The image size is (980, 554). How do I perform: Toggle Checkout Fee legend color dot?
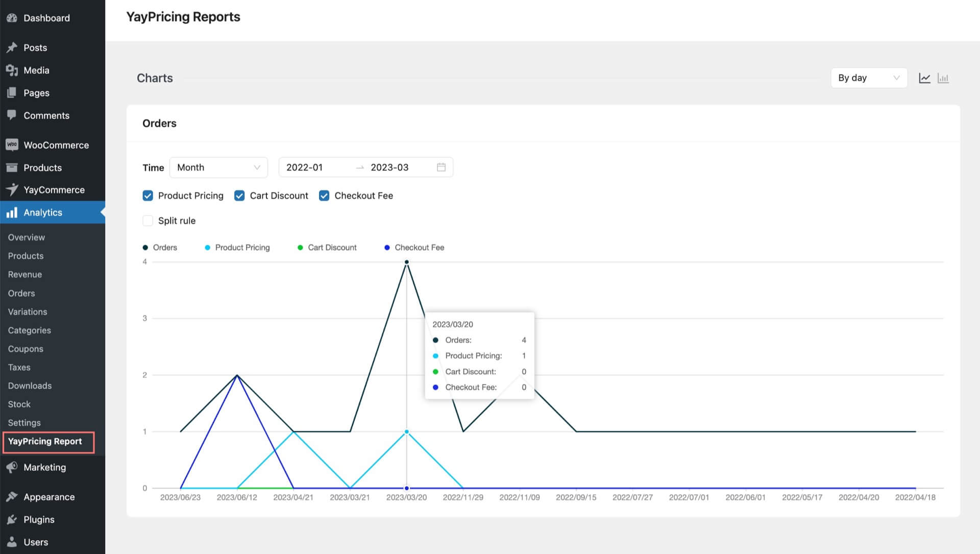point(387,248)
